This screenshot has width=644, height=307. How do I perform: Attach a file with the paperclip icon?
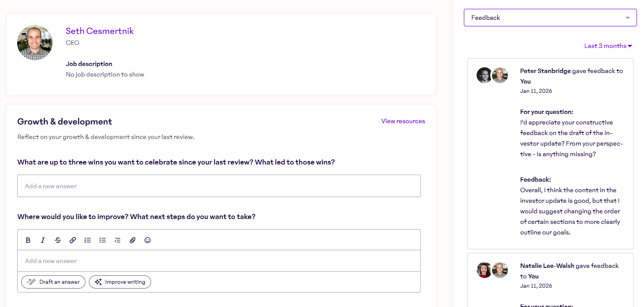coord(133,240)
